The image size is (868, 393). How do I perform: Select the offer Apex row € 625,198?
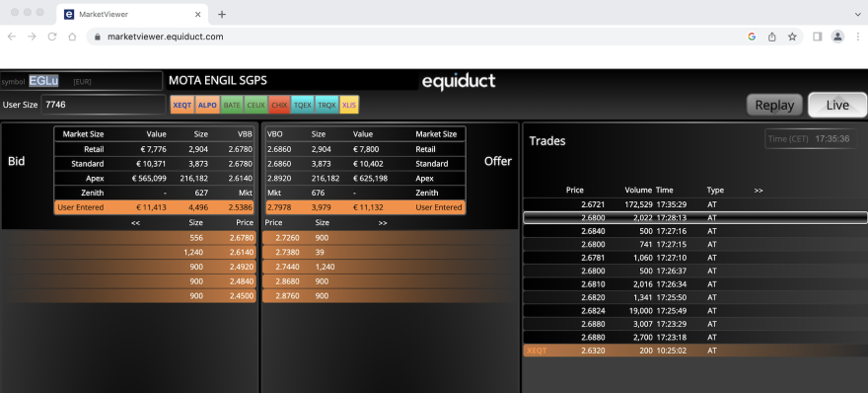[365, 179]
